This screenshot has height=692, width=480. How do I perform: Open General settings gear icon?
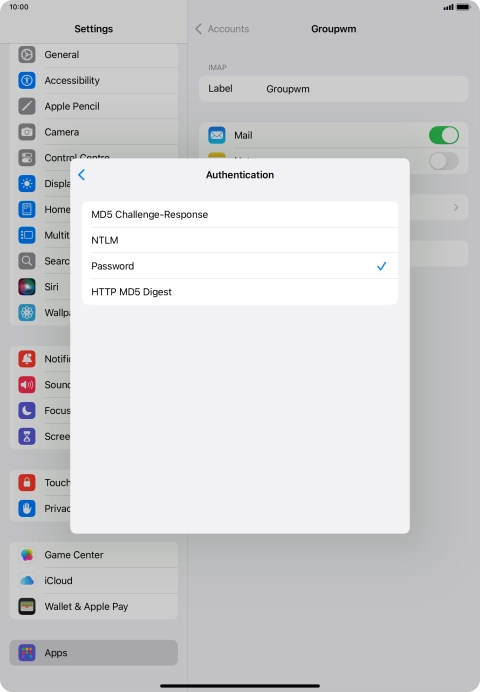tap(27, 55)
